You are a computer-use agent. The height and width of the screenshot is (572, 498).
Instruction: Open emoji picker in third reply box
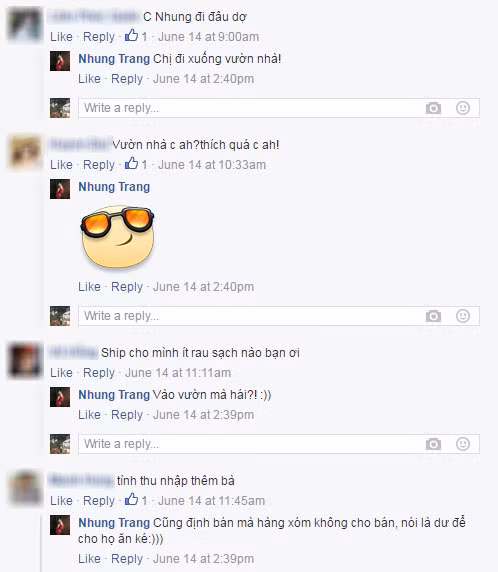pos(463,444)
